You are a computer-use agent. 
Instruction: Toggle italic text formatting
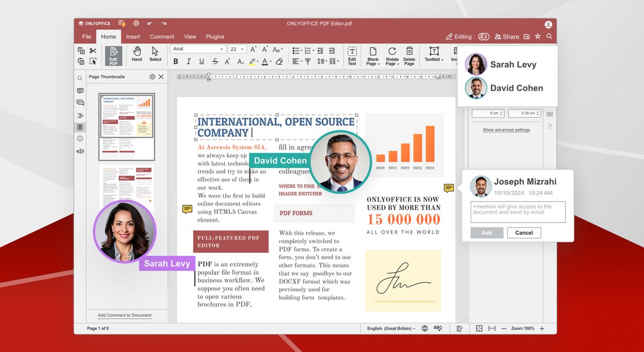click(188, 62)
